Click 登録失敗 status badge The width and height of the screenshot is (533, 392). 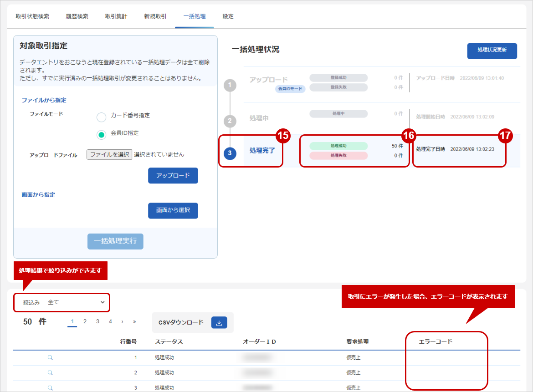338,87
